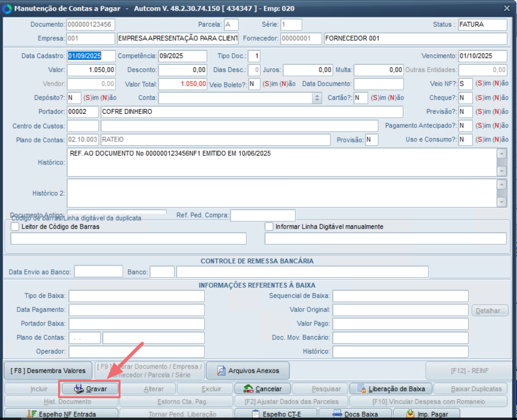This screenshot has width=517, height=420.
Task: Click the Uso e Consumo? field
Action: point(466,140)
